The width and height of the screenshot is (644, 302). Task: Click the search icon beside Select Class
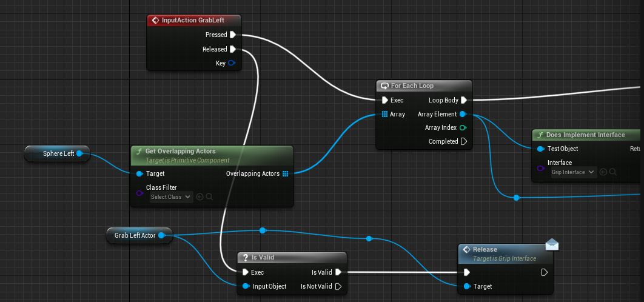tap(209, 196)
